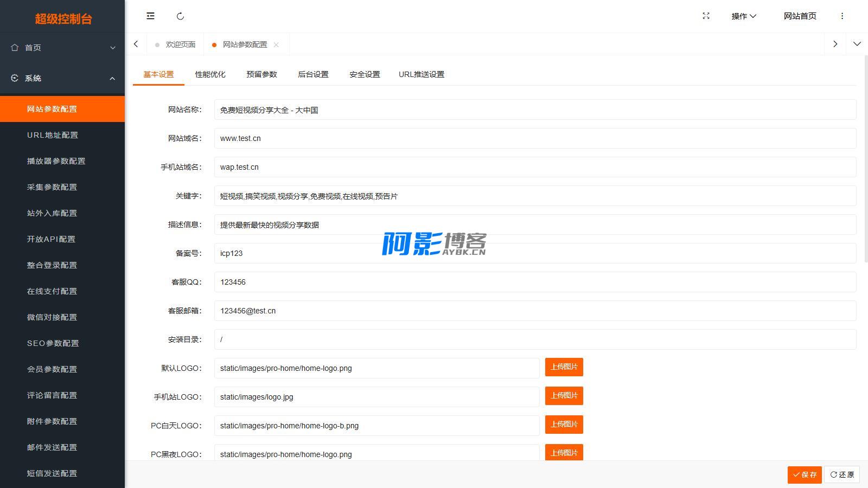Open the URL推送设置 tab

tap(421, 74)
